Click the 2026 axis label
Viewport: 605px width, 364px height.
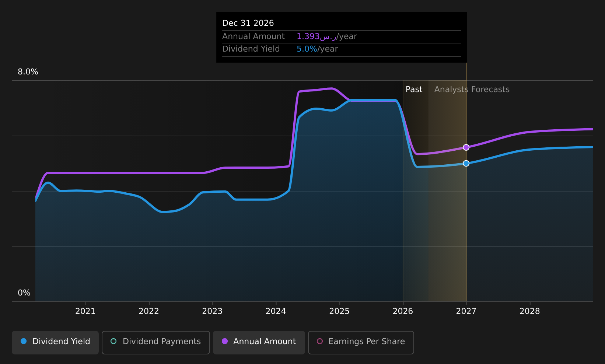point(403,311)
